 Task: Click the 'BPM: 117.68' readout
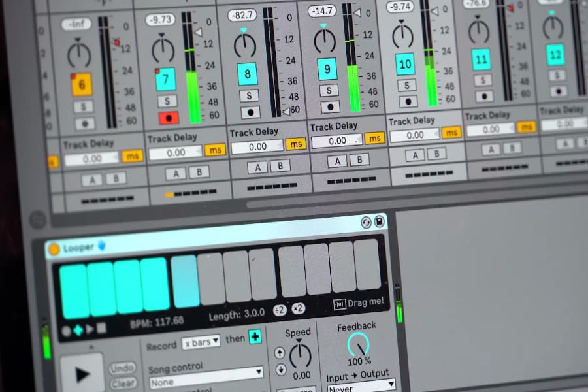(156, 322)
